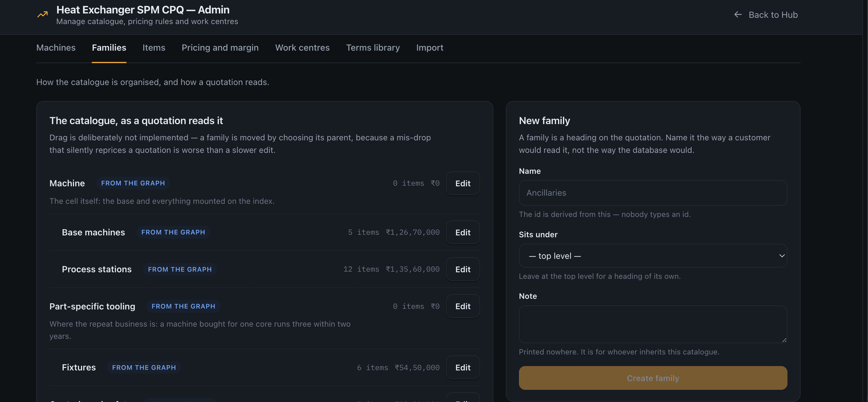
Task: Click the FROM THE GRAPH badge beside Part-specific tooling
Action: point(183,306)
